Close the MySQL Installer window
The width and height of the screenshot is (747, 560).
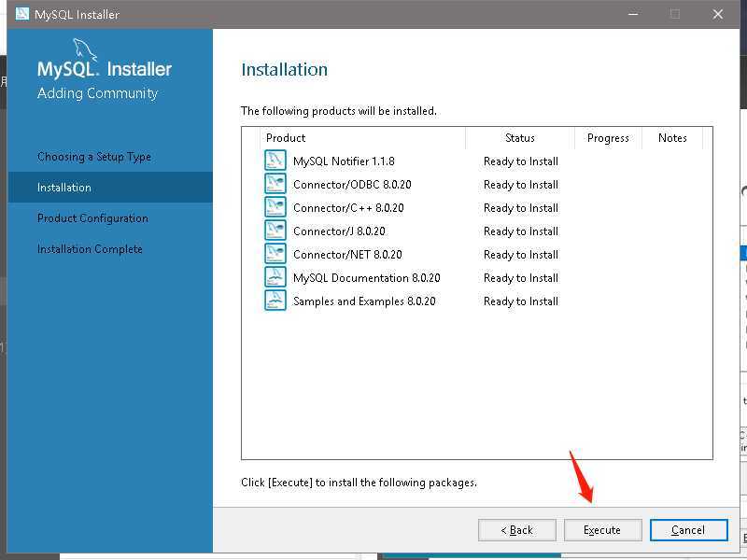pyautogui.click(x=717, y=14)
